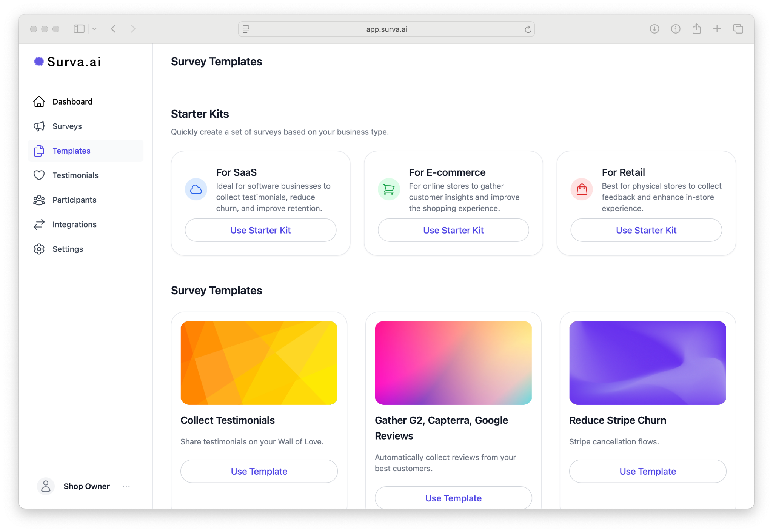Reload the page with refresh icon

tap(528, 29)
